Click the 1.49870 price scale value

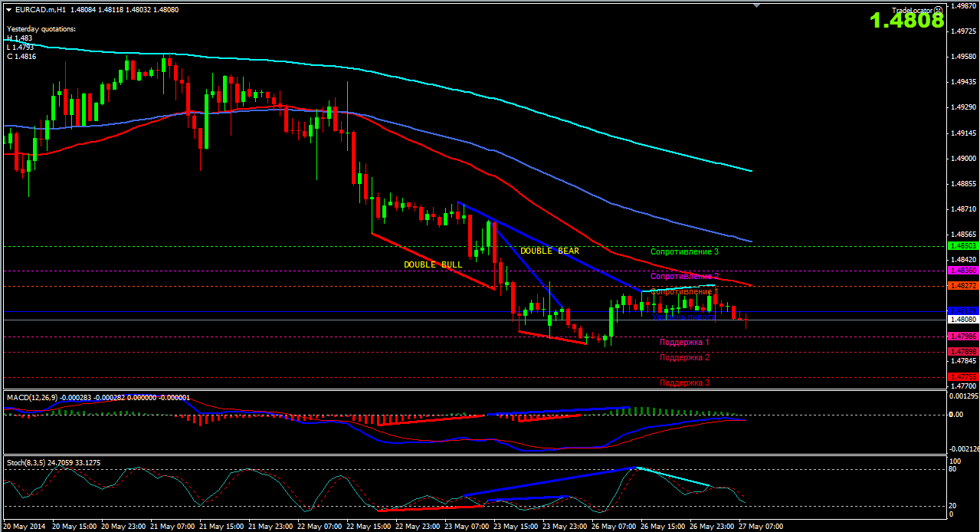click(962, 6)
